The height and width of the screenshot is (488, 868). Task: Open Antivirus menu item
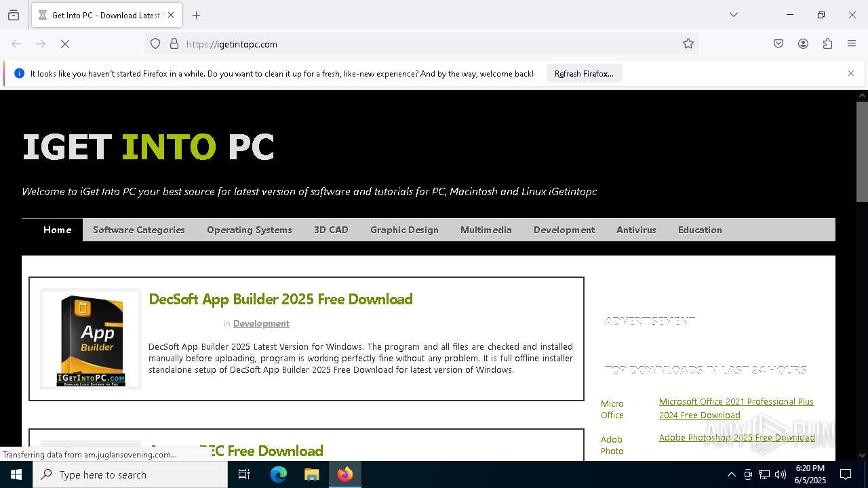[636, 230]
